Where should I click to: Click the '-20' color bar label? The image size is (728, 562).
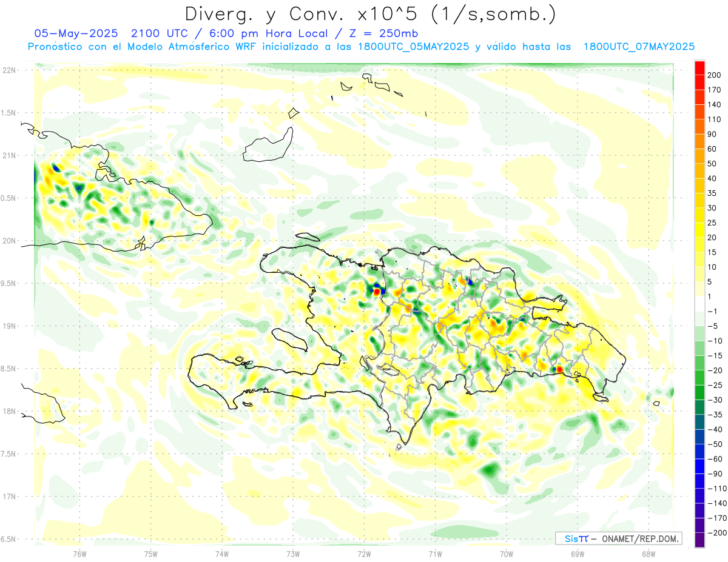(x=715, y=370)
